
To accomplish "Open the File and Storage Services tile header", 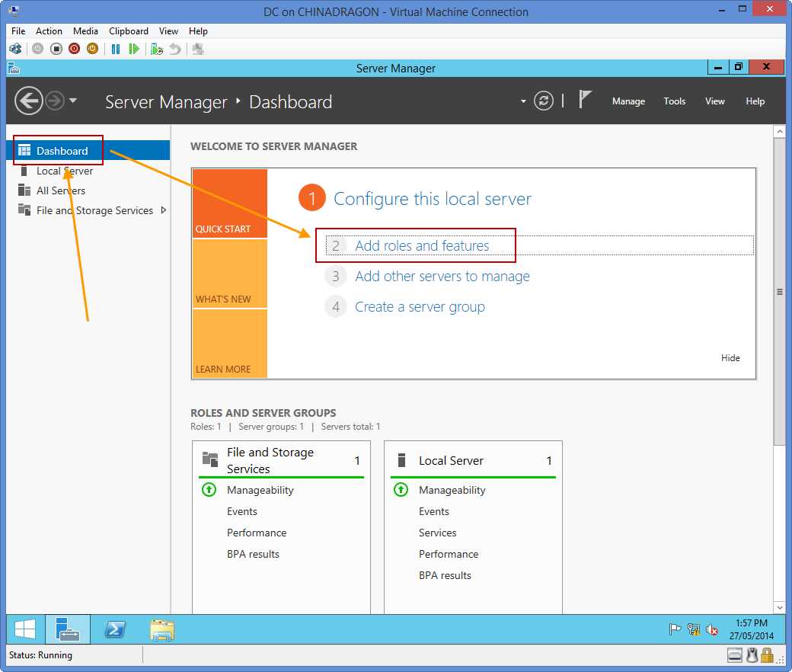I will [x=281, y=460].
